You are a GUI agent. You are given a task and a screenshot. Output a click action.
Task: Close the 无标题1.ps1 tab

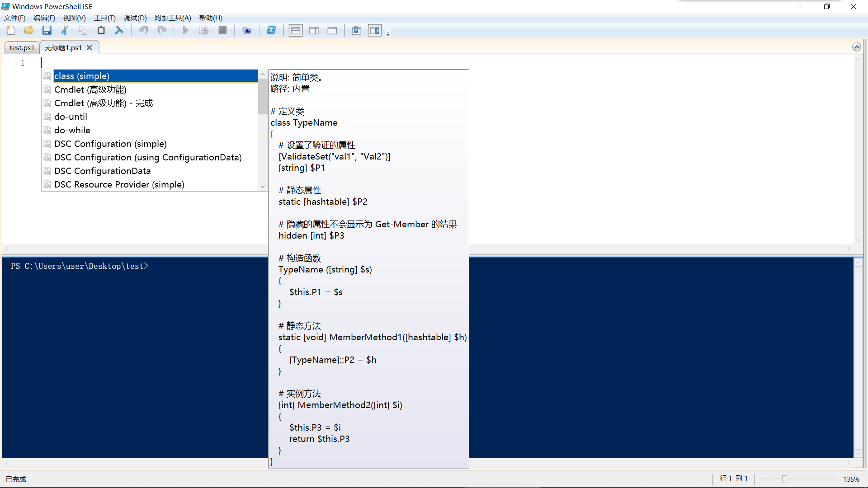[x=90, y=47]
